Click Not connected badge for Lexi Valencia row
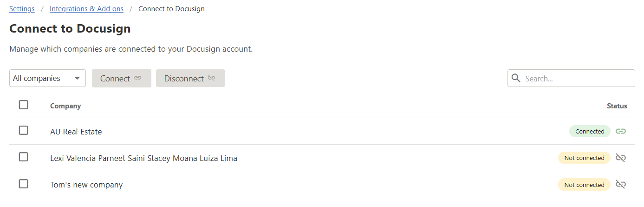 [584, 158]
